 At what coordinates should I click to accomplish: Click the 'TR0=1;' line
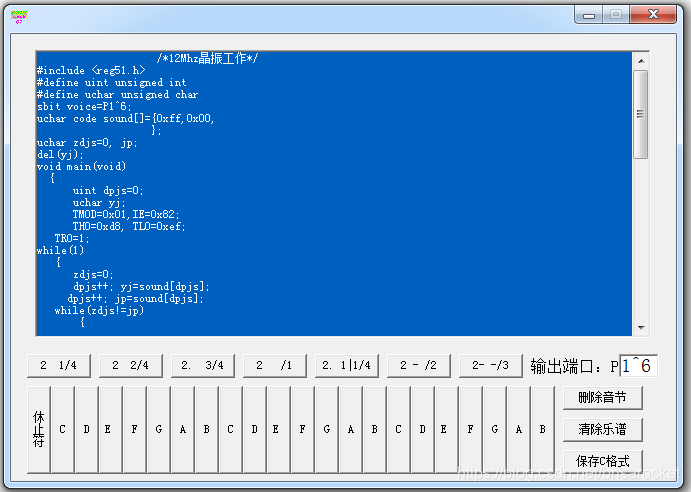click(72, 239)
